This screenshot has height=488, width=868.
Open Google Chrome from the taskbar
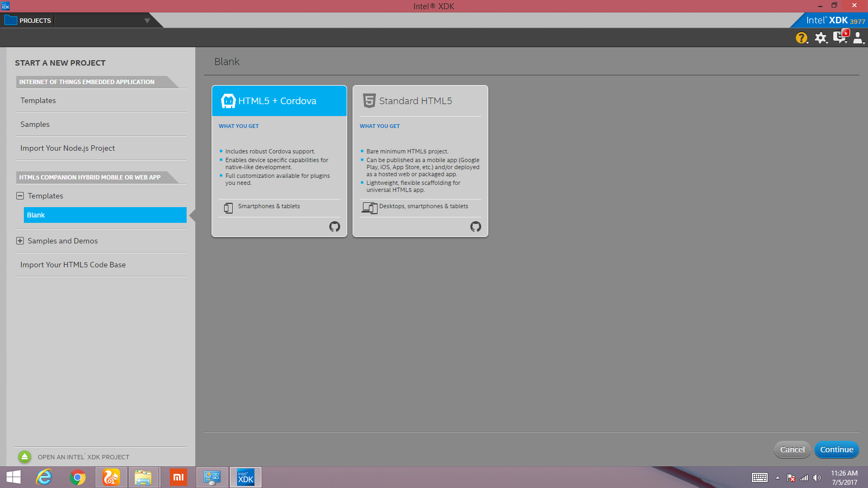pyautogui.click(x=78, y=477)
